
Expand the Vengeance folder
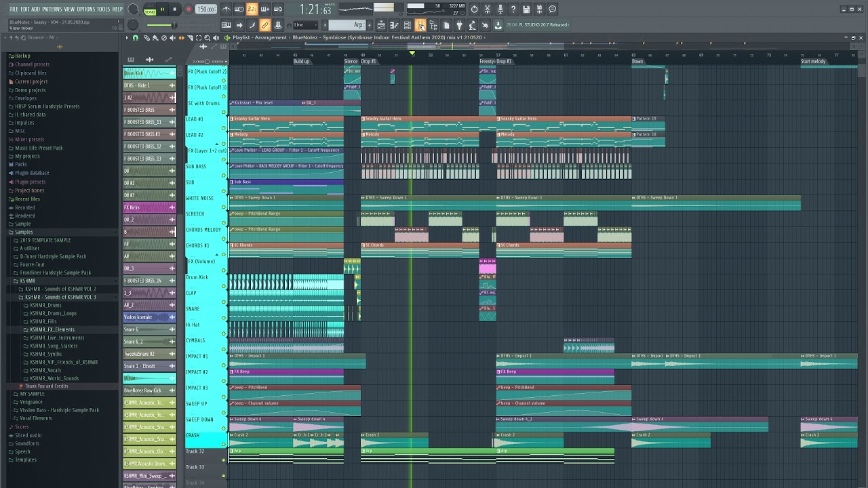[31, 402]
